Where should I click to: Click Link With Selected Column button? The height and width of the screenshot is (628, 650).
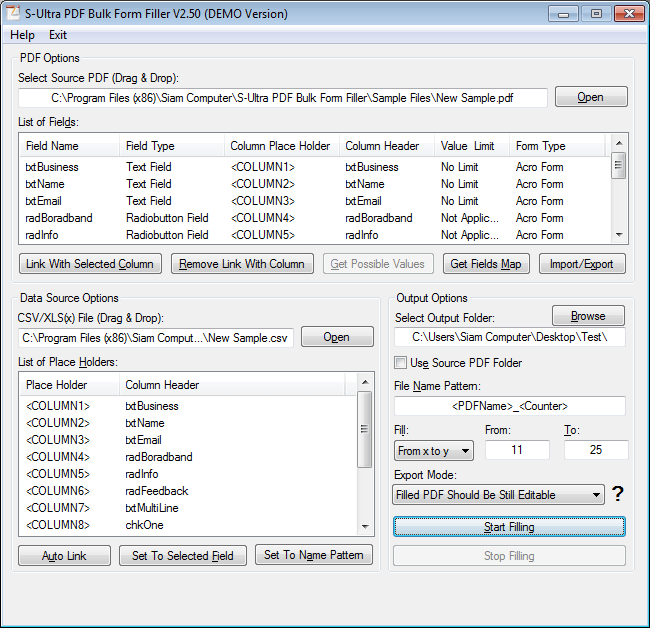point(90,264)
